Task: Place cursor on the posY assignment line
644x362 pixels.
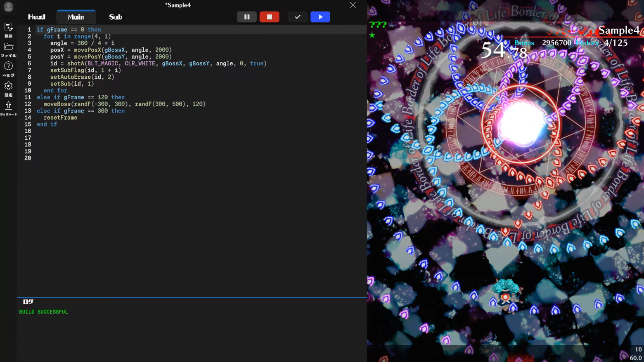Action: [111, 56]
